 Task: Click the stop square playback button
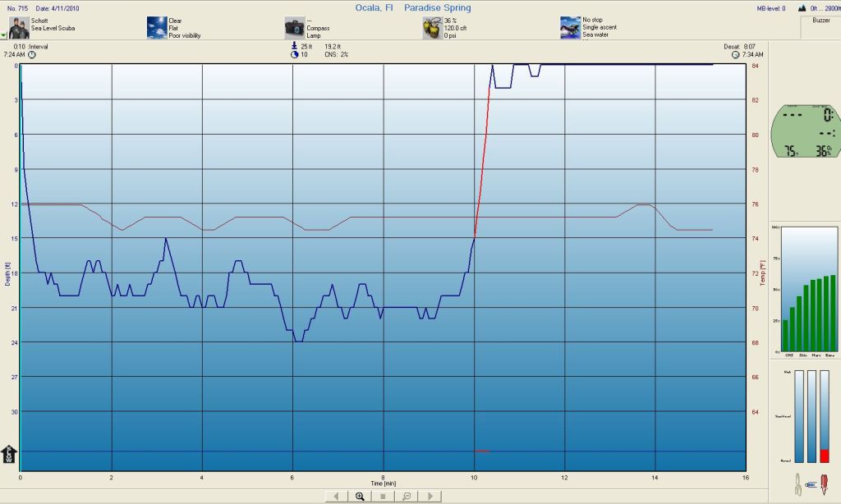[x=383, y=497]
